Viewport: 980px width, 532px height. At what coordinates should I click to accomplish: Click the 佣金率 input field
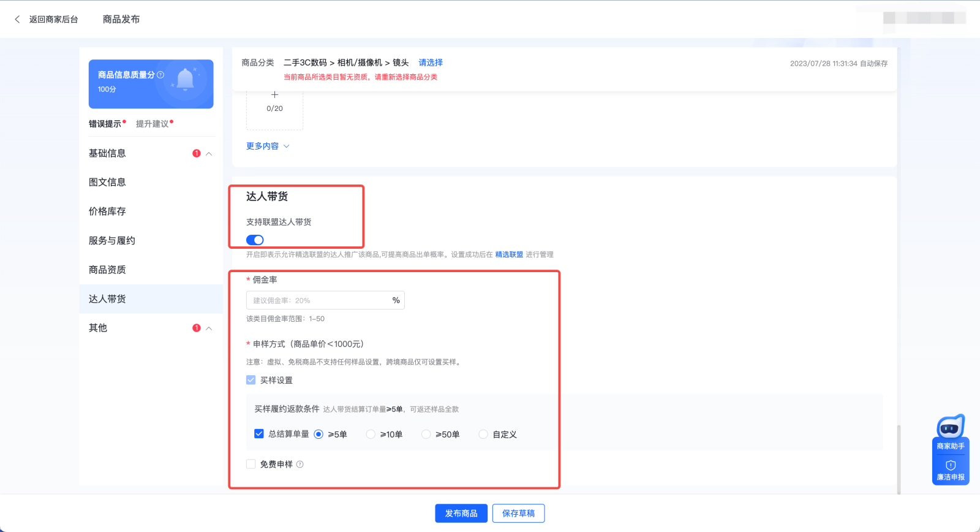click(x=325, y=300)
